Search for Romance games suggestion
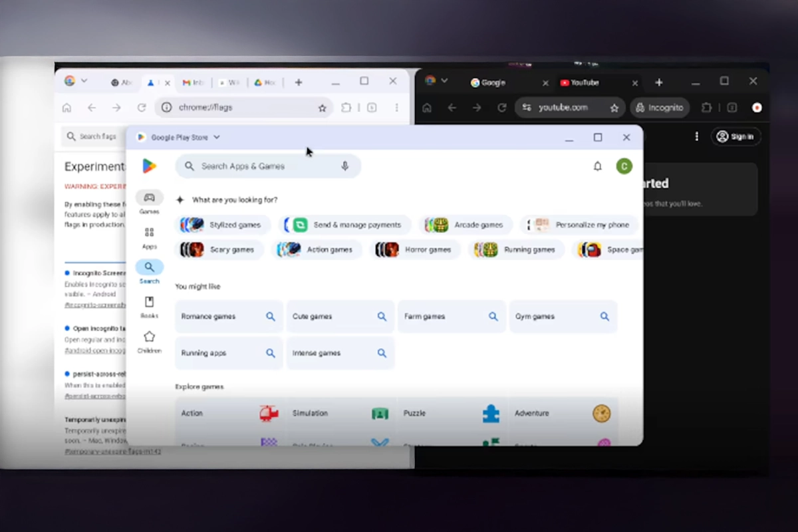The width and height of the screenshot is (798, 532). pyautogui.click(x=229, y=317)
